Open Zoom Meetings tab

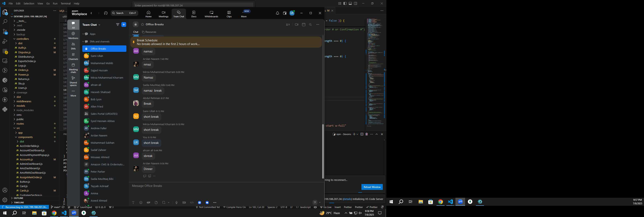[x=163, y=14]
